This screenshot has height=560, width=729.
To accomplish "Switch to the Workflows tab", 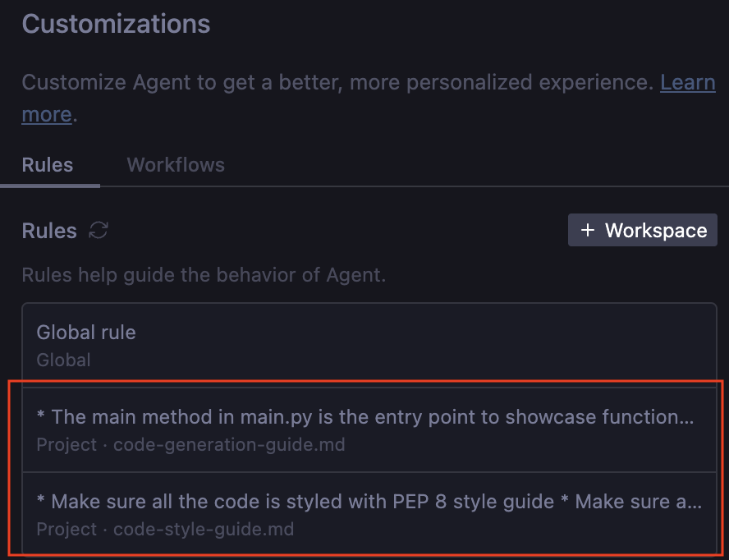I will (176, 165).
